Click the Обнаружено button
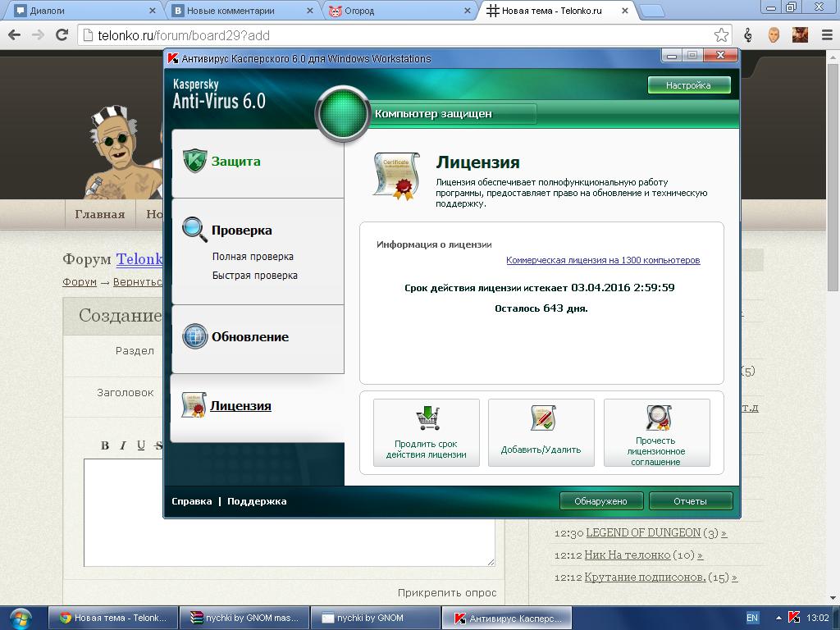This screenshot has height=630, width=840. tap(600, 501)
